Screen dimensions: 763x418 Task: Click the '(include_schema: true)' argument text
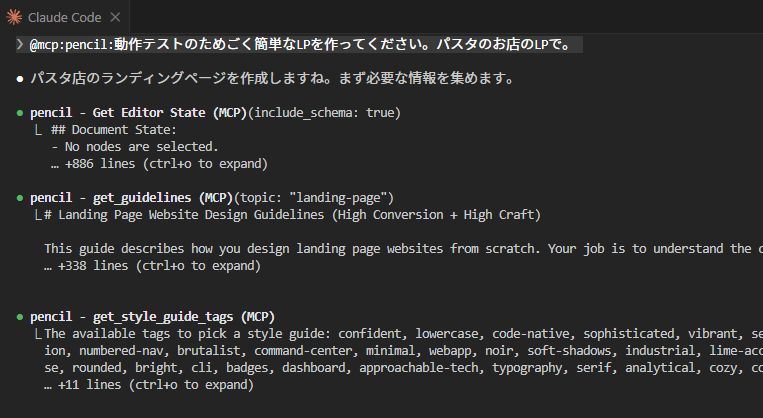[325, 113]
